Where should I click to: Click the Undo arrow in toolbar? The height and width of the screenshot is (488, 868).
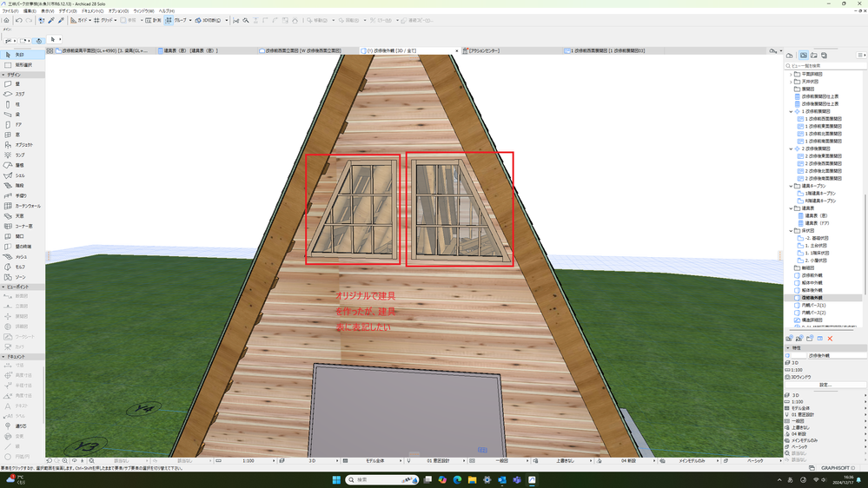pos(19,21)
